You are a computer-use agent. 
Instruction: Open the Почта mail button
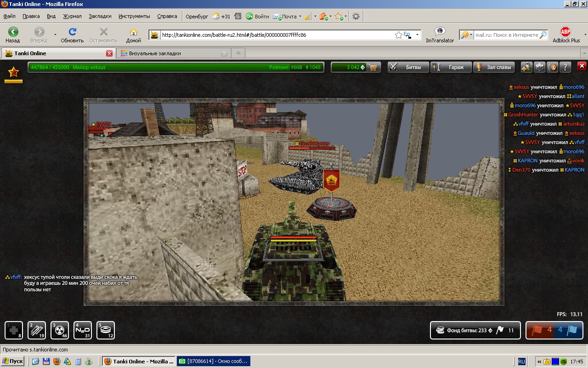point(285,16)
